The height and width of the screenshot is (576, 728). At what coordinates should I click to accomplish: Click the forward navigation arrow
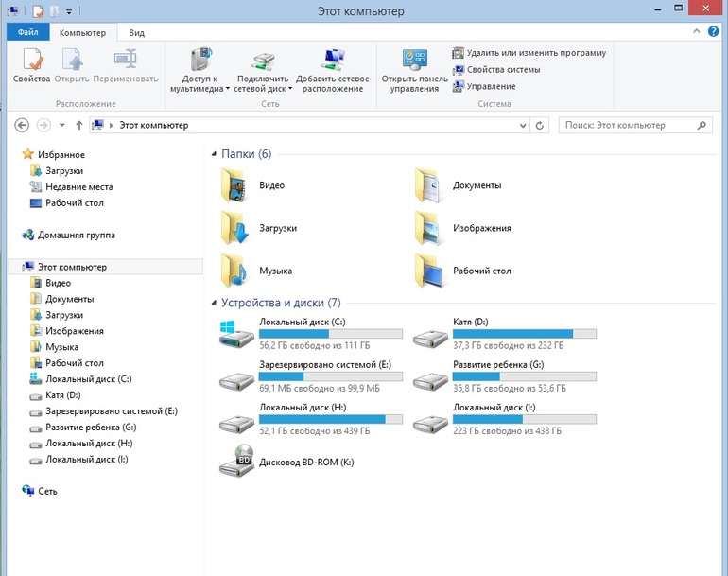point(43,126)
